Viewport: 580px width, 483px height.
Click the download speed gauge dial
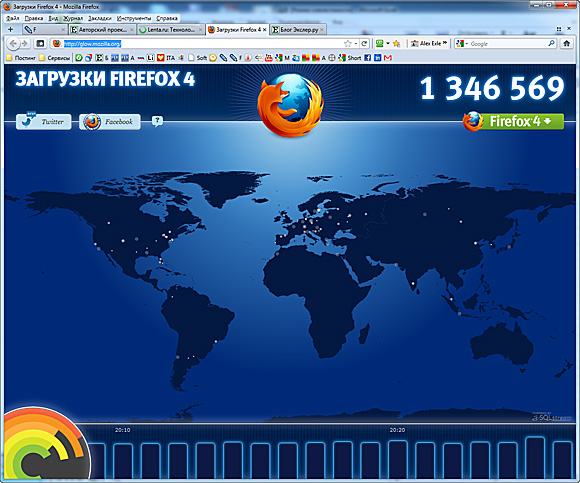(46, 444)
